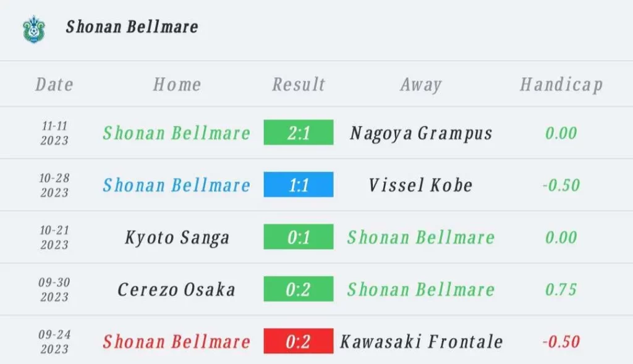Image resolution: width=633 pixels, height=364 pixels.
Task: Select the Date column header
Action: pyautogui.click(x=54, y=84)
